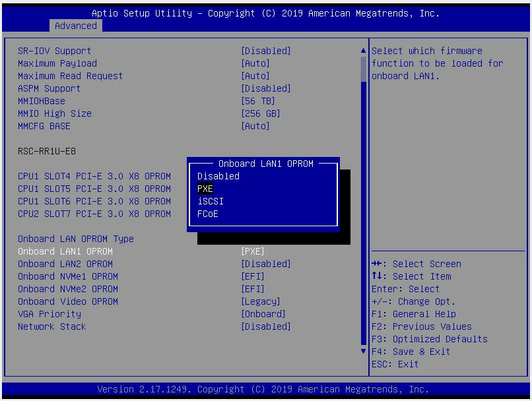Choose FCoE firmware option
The height and width of the screenshot is (401, 532).
208,214
